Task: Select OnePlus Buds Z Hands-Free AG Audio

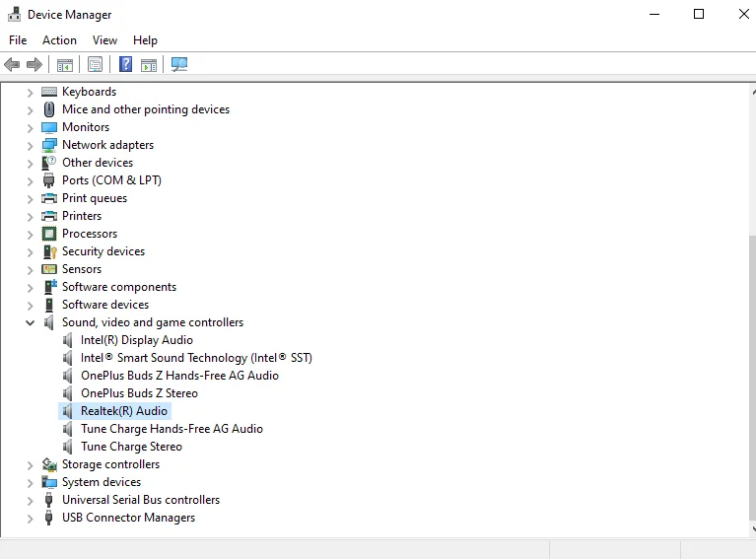Action: pos(179,376)
